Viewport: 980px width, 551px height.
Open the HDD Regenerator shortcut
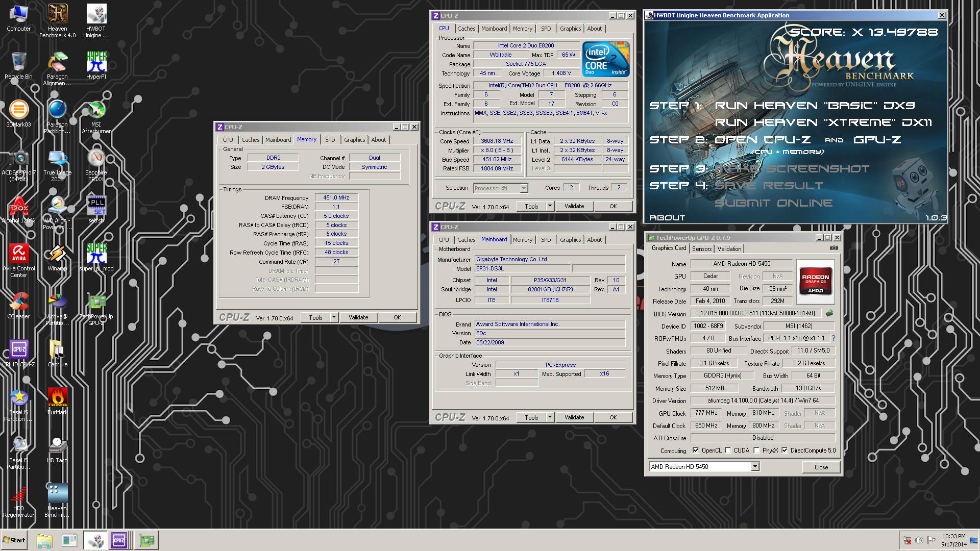click(x=18, y=500)
